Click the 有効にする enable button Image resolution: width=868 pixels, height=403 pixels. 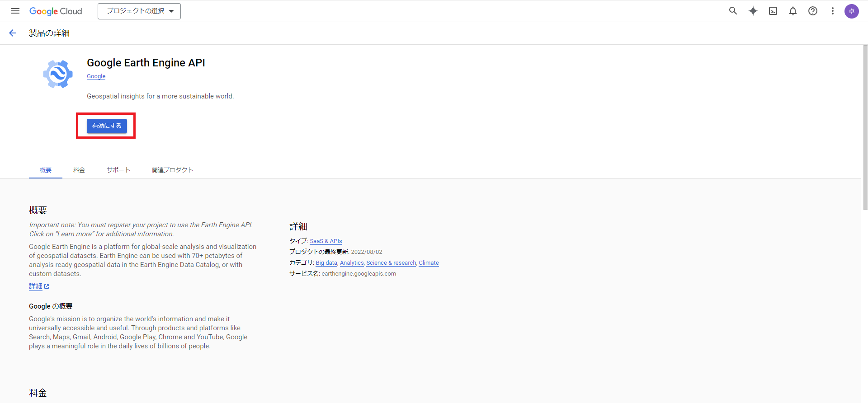pos(107,126)
